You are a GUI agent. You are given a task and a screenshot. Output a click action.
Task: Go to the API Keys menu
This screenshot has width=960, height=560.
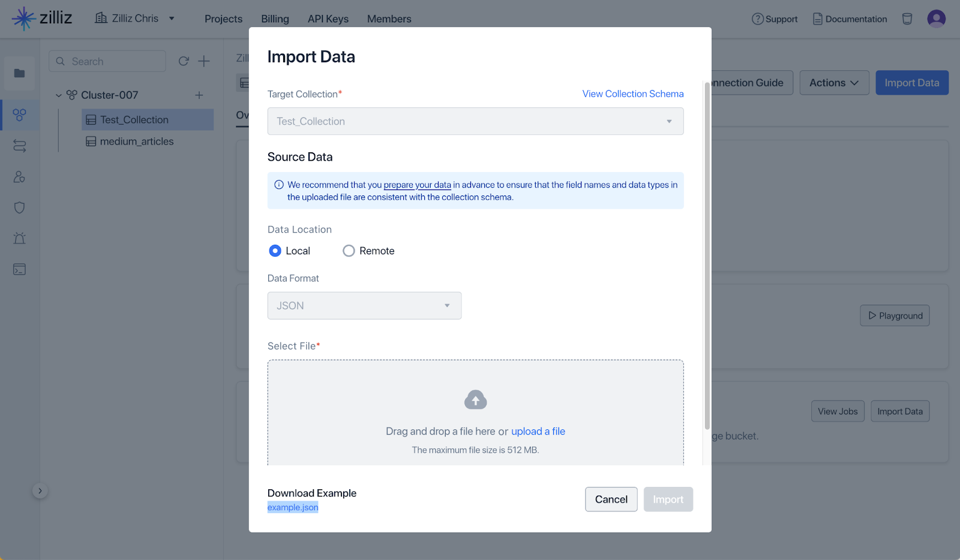point(328,19)
